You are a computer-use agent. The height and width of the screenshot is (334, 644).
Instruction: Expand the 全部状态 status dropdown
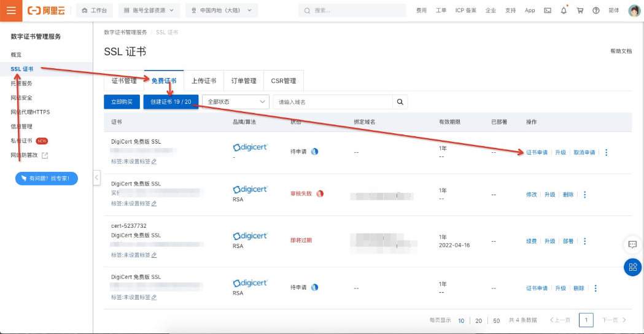pos(236,102)
